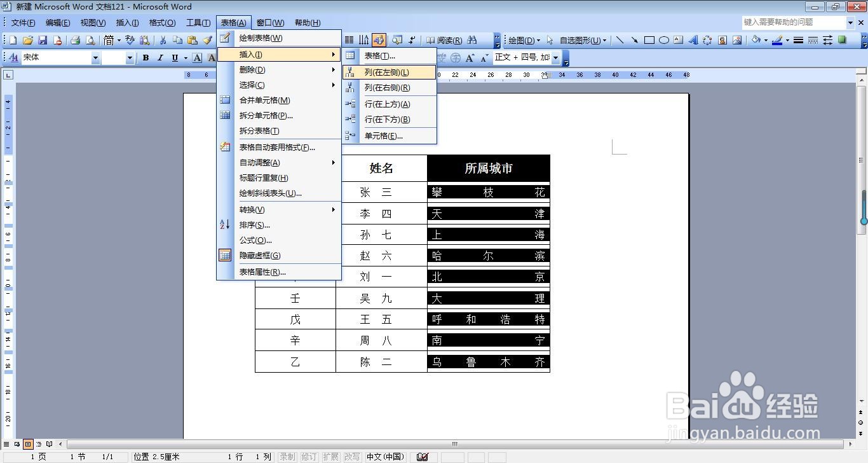
Task: Select 合并单元格(M) from Table menu
Action: (x=279, y=100)
